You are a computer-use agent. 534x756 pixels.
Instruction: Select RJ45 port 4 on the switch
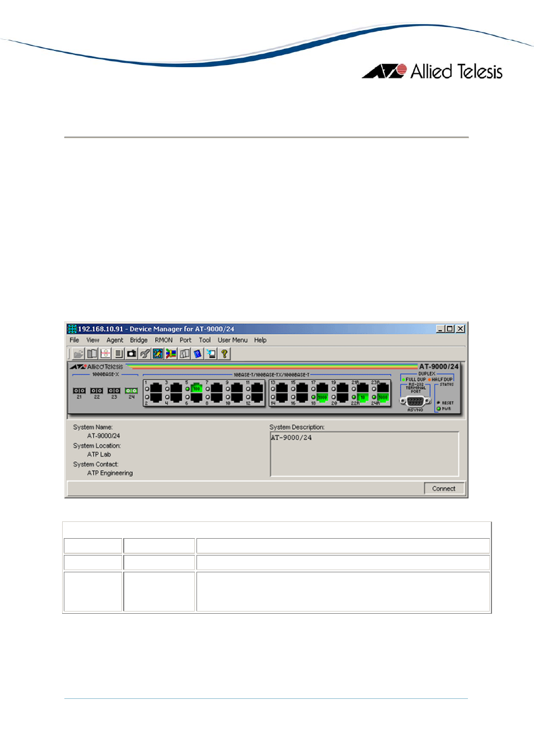tap(176, 398)
